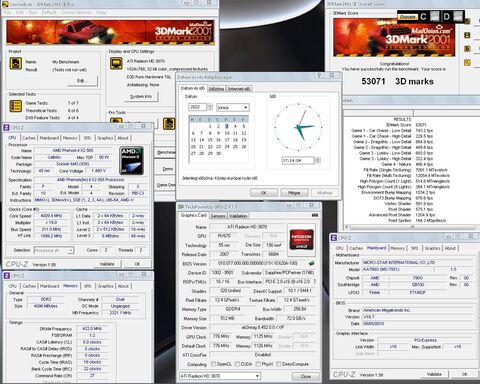
Task: Open the CPU-Z processor Selection dropdown
Action: pyautogui.click(x=54, y=250)
